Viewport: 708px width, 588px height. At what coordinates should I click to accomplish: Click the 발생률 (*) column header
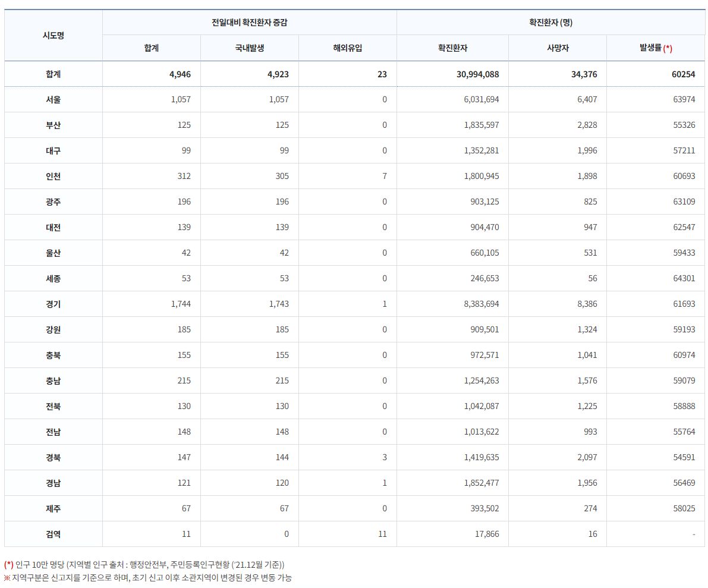coord(656,48)
